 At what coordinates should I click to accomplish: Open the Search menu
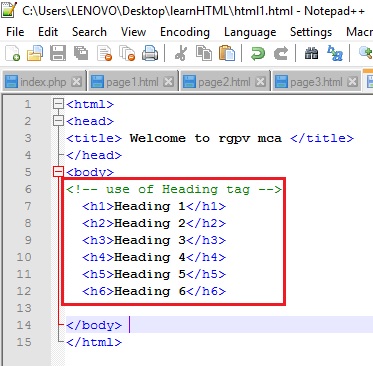point(89,32)
